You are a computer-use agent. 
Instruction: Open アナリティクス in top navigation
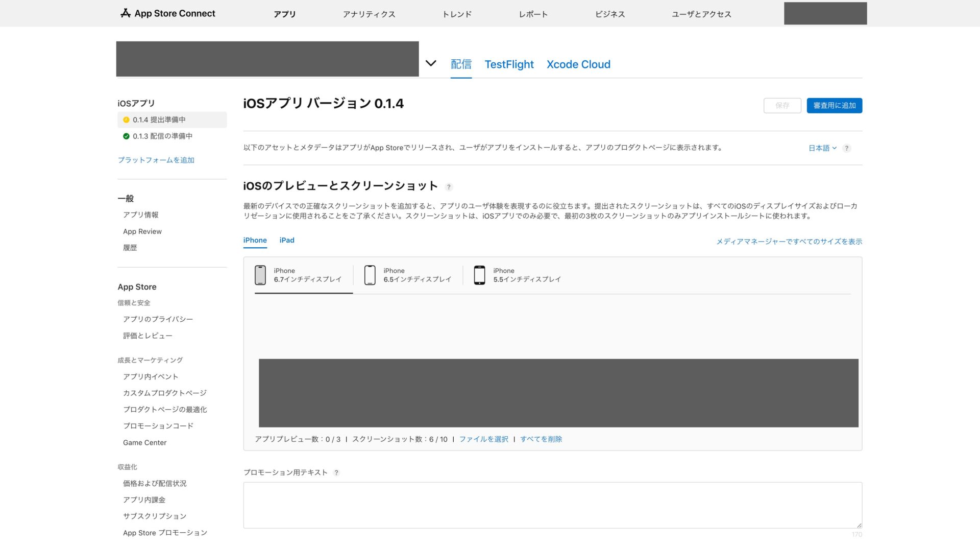(369, 14)
